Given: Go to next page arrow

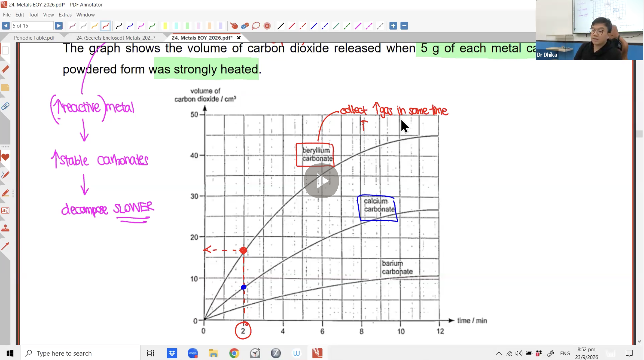Looking at the screenshot, I should [58, 26].
